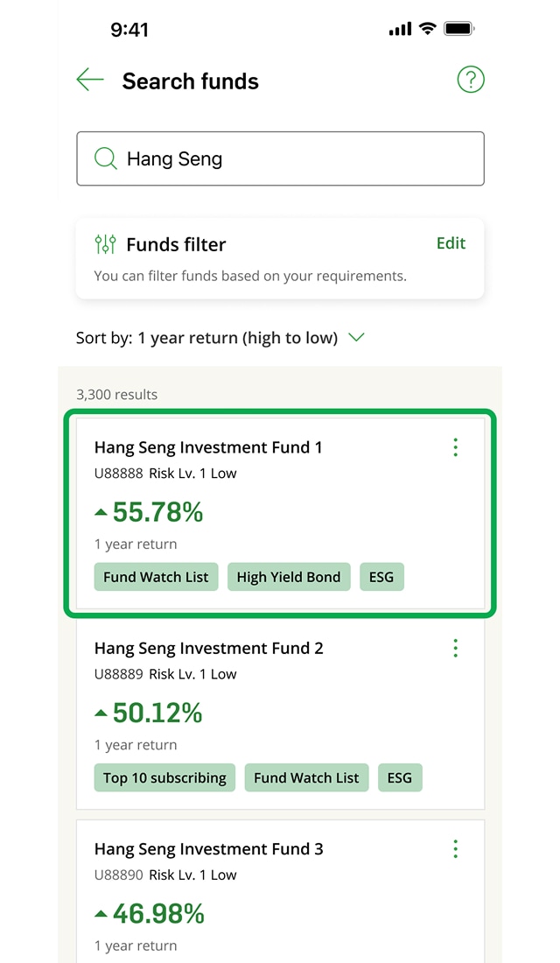The width and height of the screenshot is (560, 963).
Task: Open Hang Seng Investment Fund 3 title
Action: tap(208, 848)
